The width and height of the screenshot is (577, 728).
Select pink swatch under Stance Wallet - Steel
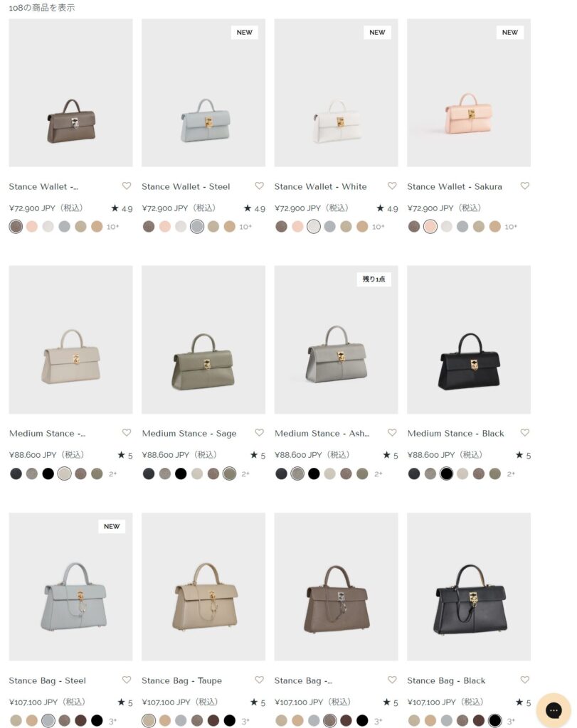(x=165, y=227)
